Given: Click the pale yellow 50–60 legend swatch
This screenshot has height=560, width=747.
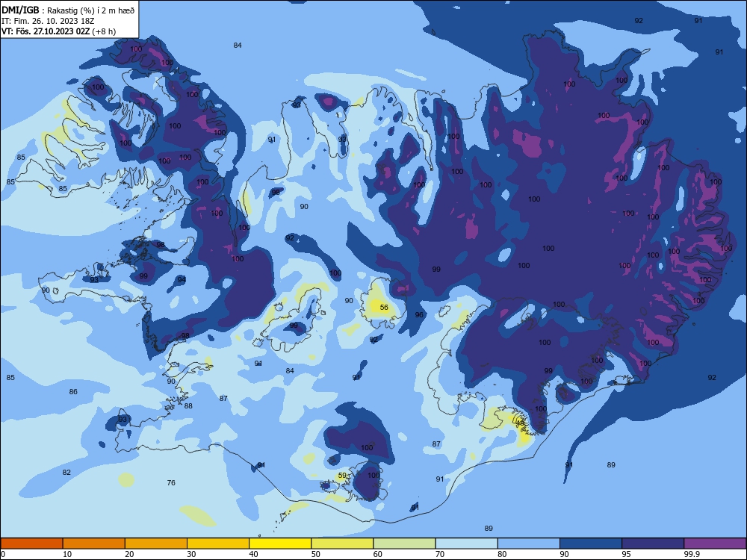Looking at the screenshot, I should point(342,544).
